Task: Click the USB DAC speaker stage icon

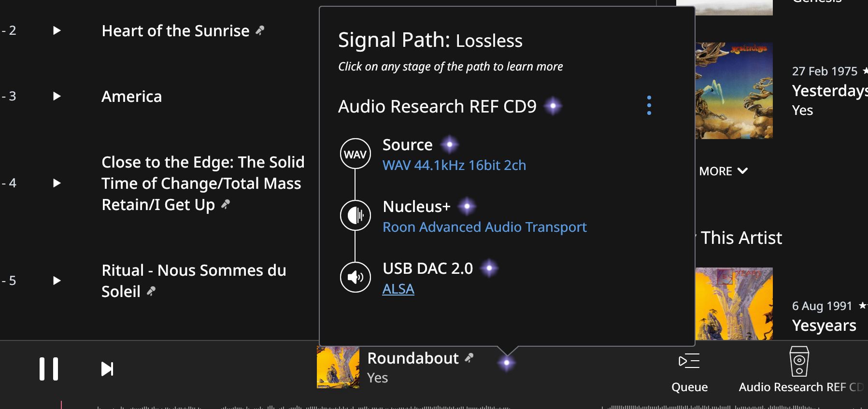Action: click(x=356, y=277)
